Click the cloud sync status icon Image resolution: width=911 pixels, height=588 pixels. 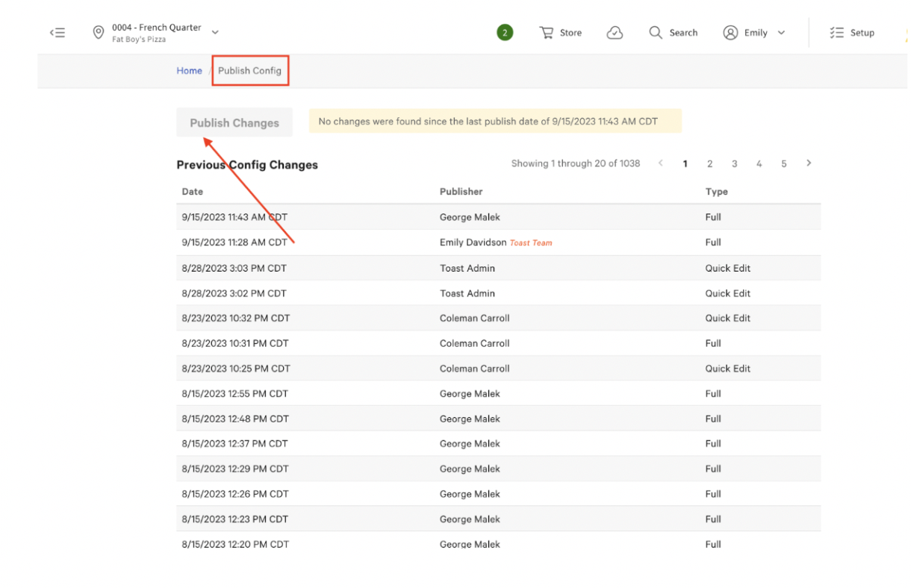pos(615,33)
